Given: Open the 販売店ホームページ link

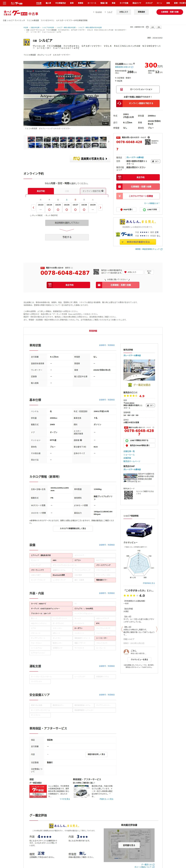Looking at the screenshot, I should click(132, 461).
